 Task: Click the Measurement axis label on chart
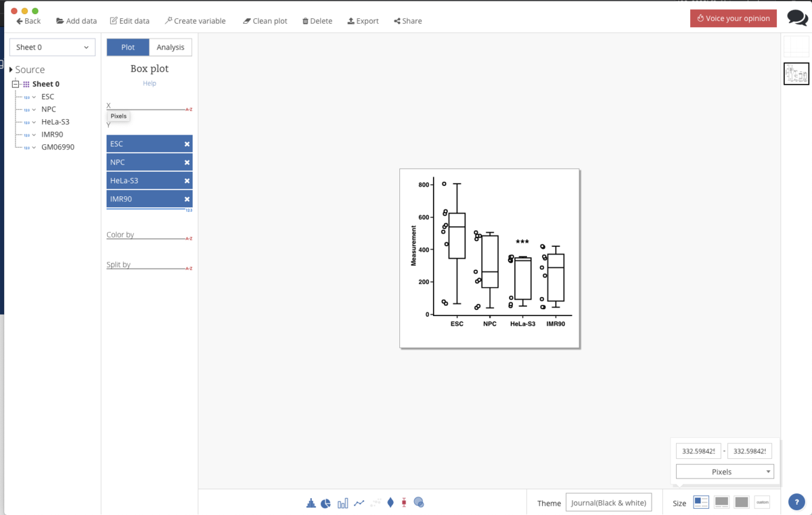pyautogui.click(x=413, y=246)
